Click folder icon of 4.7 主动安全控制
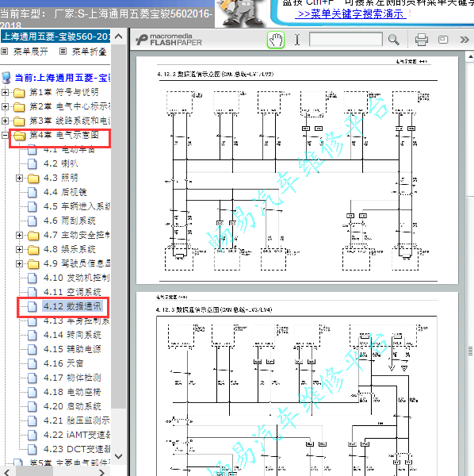This screenshot has height=476, width=474. point(33,236)
